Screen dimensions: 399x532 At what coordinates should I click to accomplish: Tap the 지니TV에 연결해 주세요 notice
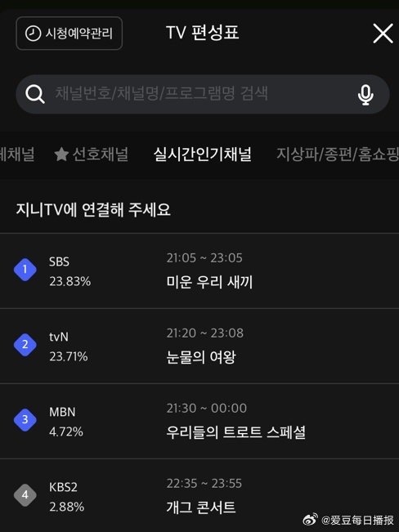coord(93,210)
